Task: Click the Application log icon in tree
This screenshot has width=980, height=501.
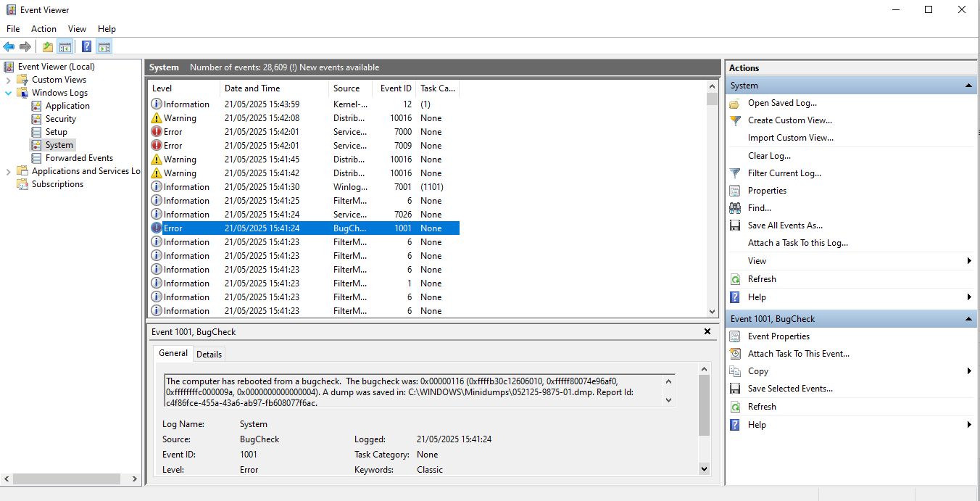Action: coord(36,106)
